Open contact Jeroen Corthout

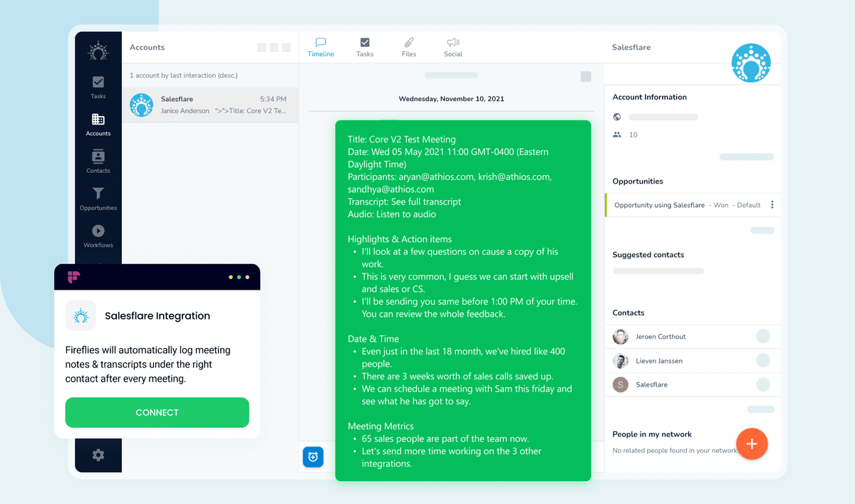[693, 337]
